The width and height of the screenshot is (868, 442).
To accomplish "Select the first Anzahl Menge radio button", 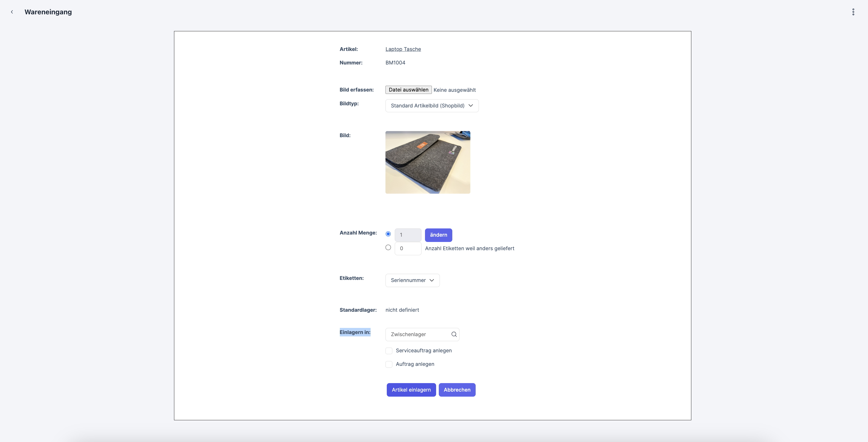I will pyautogui.click(x=388, y=234).
